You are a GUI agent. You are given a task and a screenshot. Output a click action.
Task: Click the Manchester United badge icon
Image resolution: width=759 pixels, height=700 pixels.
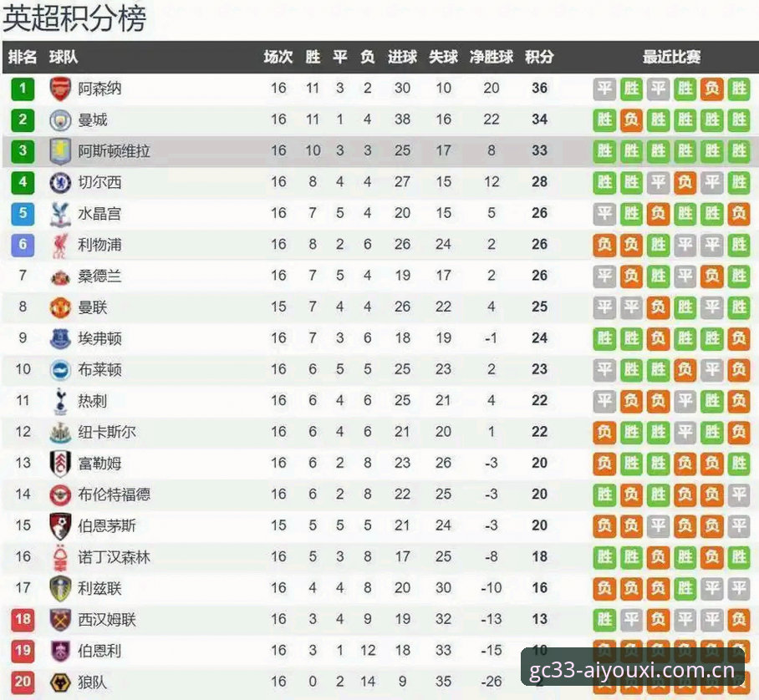pos(60,307)
